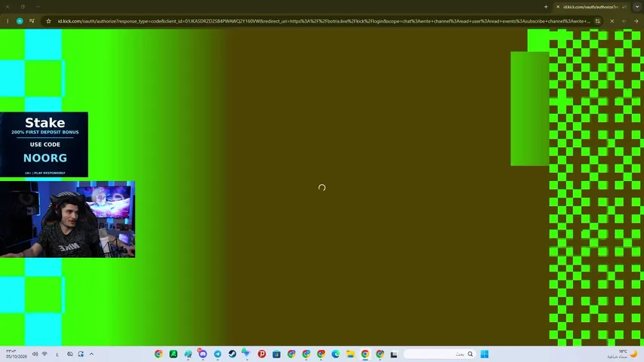This screenshot has height=362, width=644.
Task: Open site permissions icon in address bar
Action: point(598,21)
